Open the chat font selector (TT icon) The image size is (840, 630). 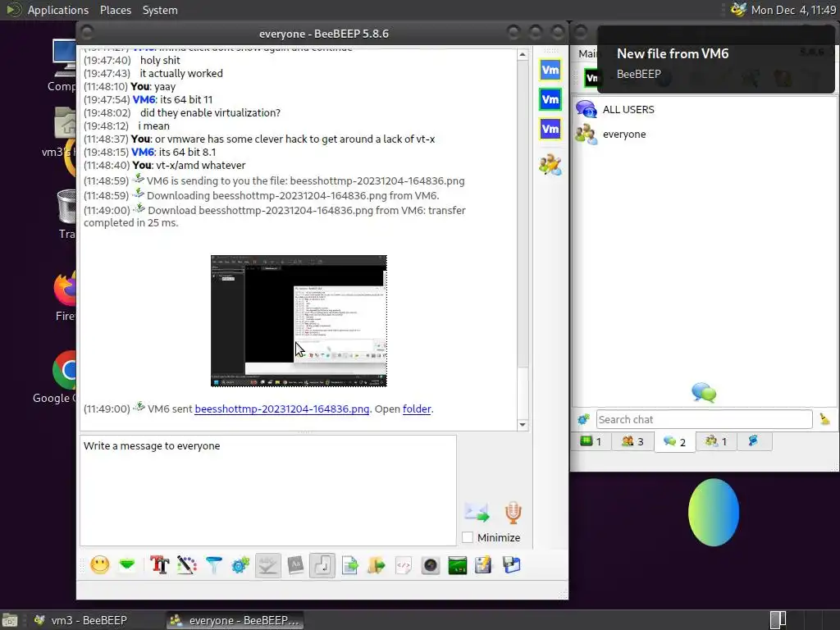159,565
